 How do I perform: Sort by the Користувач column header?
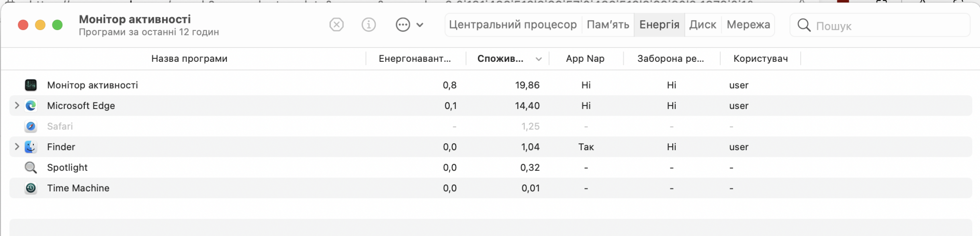click(x=760, y=58)
